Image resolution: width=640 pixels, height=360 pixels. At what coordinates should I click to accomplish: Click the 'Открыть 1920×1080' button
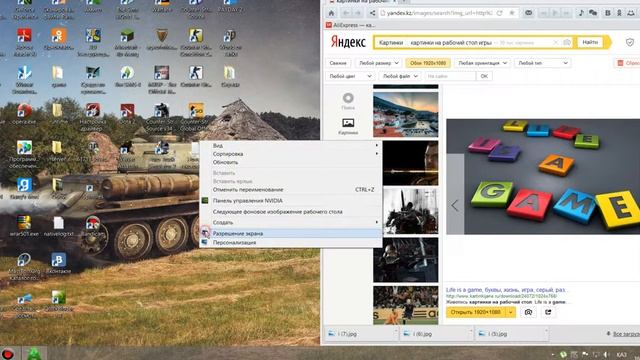coord(476,312)
